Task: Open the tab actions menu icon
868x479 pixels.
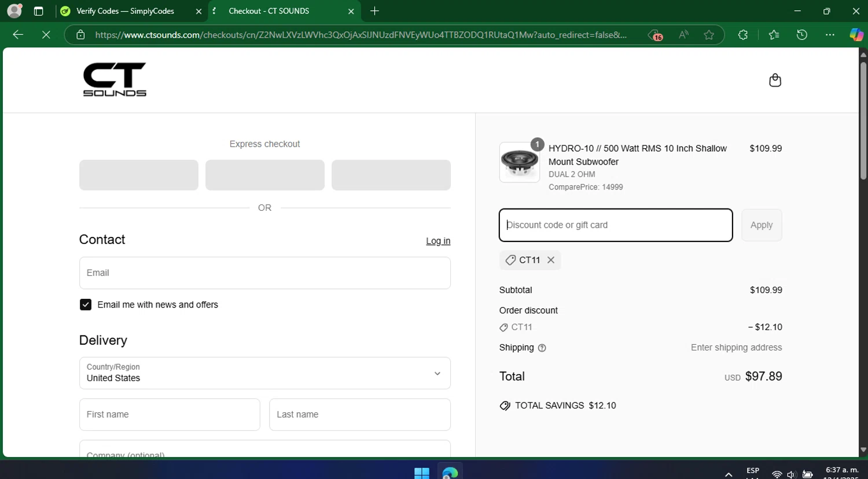Action: pos(38,11)
